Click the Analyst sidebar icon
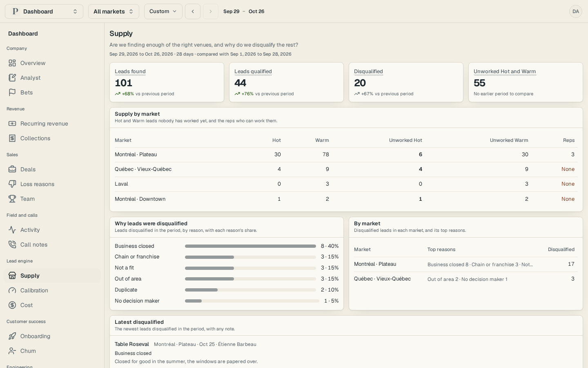Viewport: 588px width, 368px height. (12, 78)
